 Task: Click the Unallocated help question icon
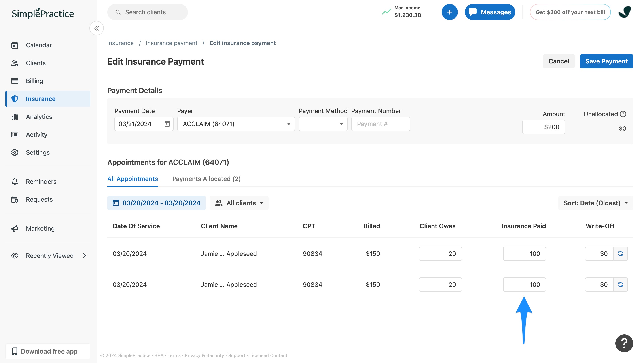[x=623, y=114]
